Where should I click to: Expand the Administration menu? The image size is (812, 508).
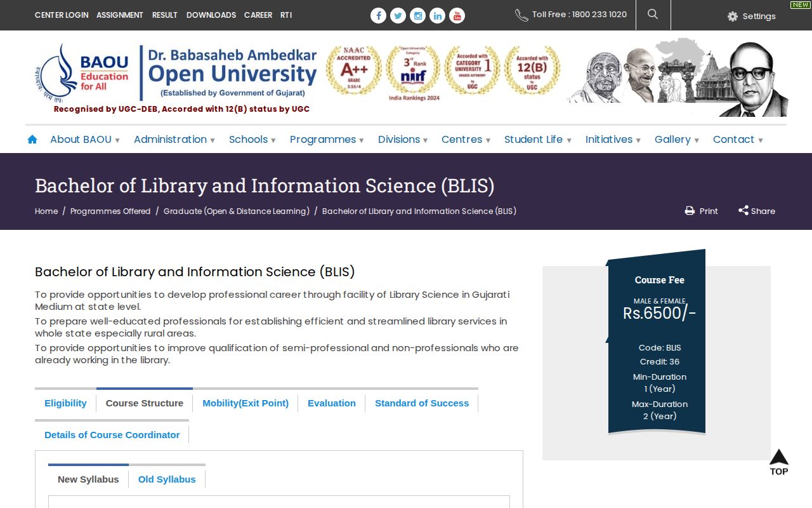click(174, 140)
